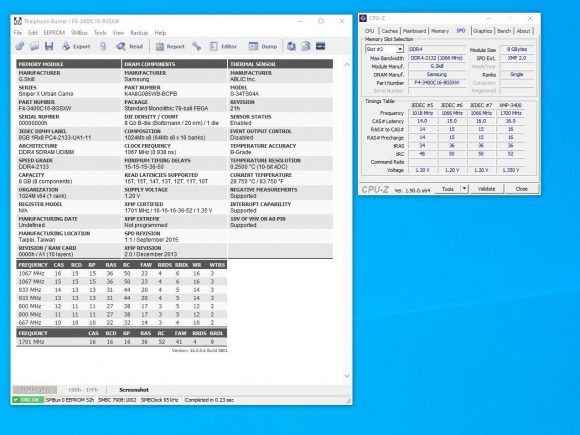This screenshot has width=580, height=435.
Task: Switch to the Mainboard tab in CPU-Z
Action: (x=414, y=31)
